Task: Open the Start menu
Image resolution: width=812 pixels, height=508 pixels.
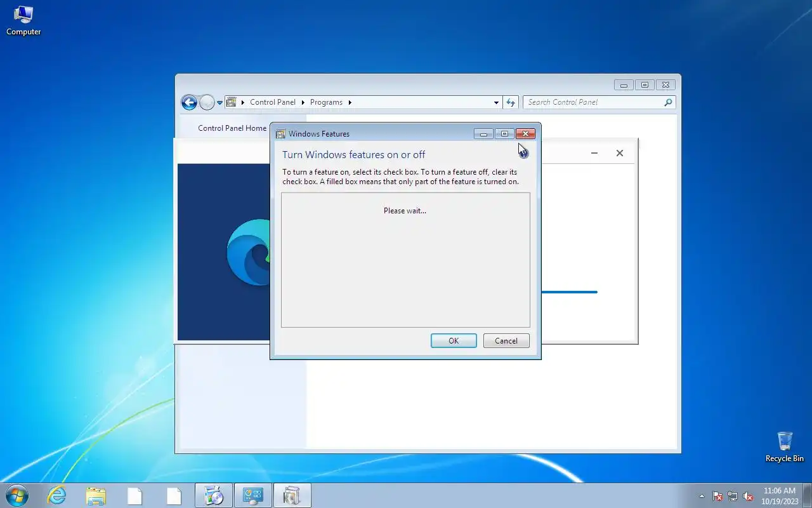Action: 16,495
